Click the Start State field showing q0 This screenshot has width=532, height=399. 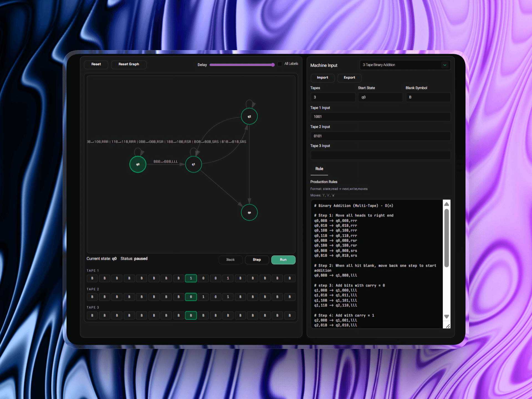coord(380,97)
